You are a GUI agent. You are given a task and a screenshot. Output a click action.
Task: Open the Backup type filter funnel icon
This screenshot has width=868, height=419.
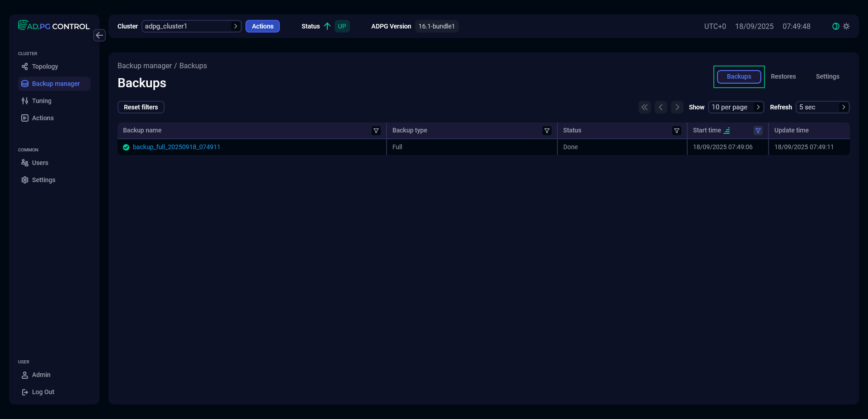[547, 131]
